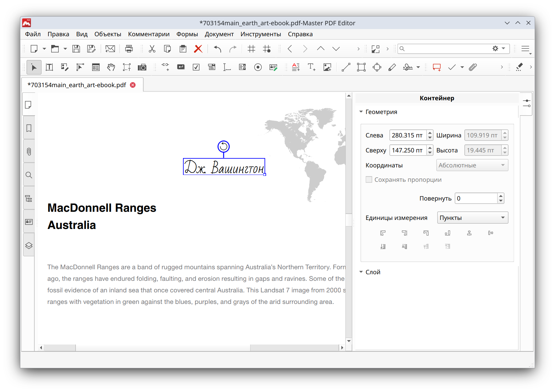Open the Координаты Абсолютные dropdown
The height and width of the screenshot is (392, 555).
pyautogui.click(x=472, y=165)
